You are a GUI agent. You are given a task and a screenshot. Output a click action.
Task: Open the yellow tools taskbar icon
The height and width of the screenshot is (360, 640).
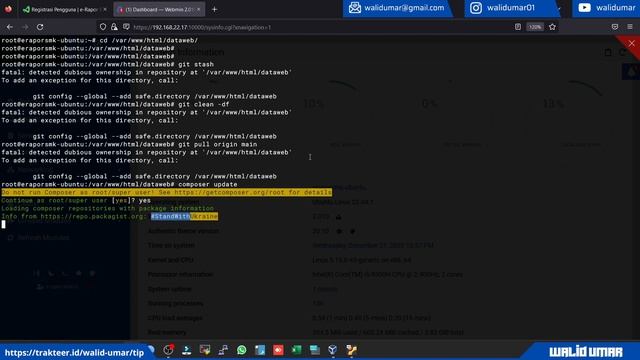[351, 350]
